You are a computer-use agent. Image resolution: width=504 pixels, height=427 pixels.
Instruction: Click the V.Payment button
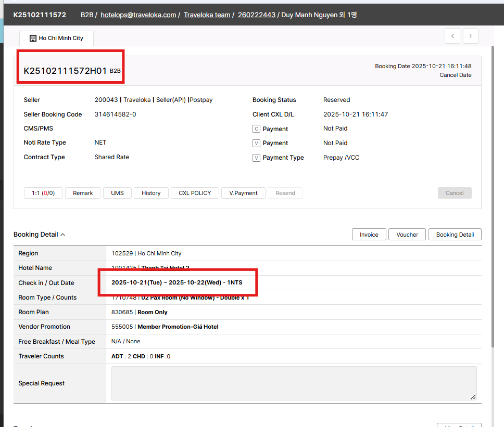243,193
